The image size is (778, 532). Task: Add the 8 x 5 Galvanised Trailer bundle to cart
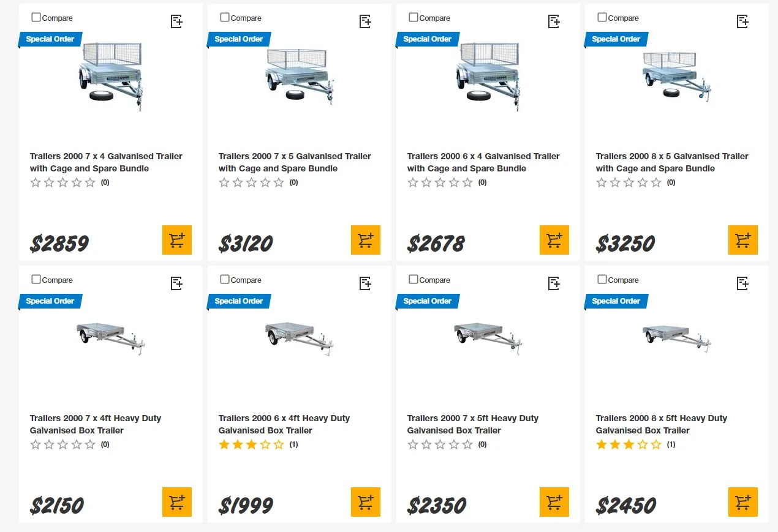pos(743,240)
